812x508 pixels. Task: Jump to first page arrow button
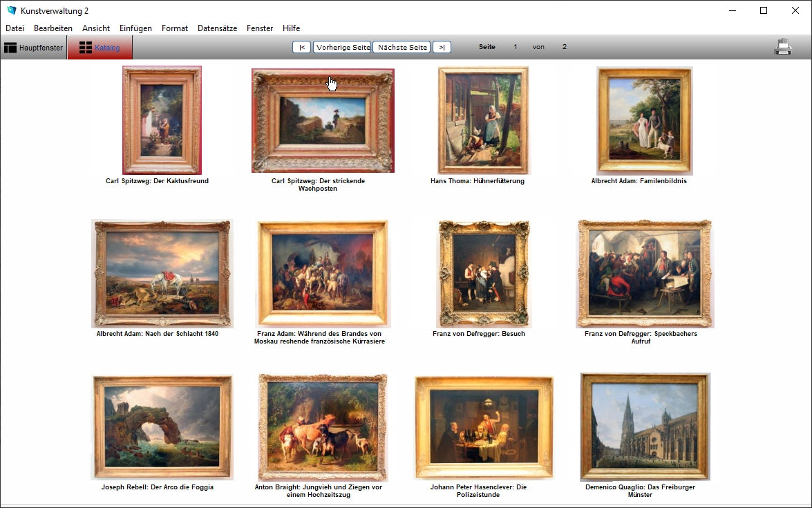pyautogui.click(x=301, y=47)
